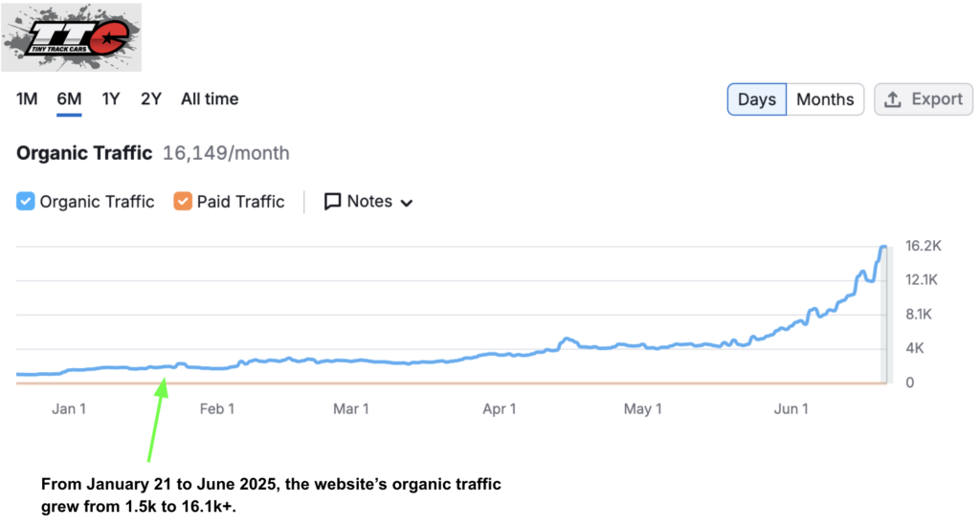The height and width of the screenshot is (526, 980).
Task: Select the 2Y time range tab
Action: (150, 99)
